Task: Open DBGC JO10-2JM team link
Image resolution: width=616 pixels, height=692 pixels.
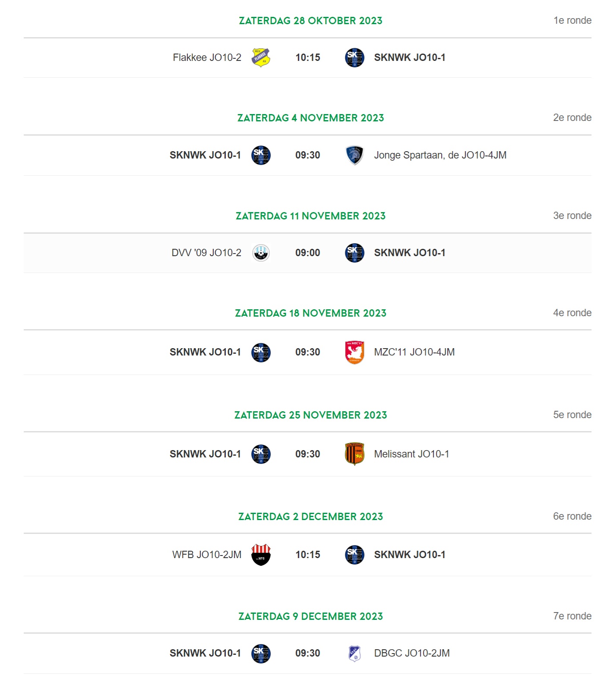Action: [x=412, y=653]
